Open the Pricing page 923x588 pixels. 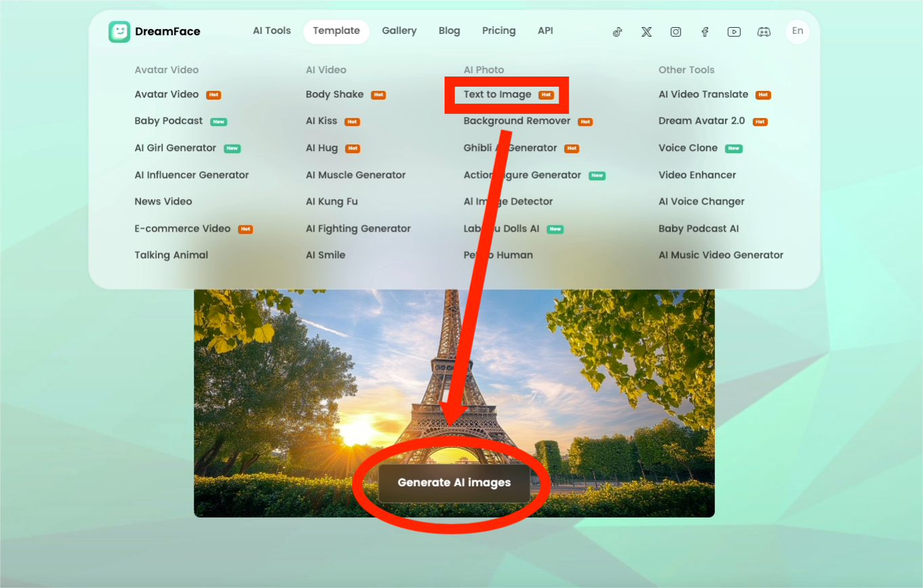tap(499, 31)
